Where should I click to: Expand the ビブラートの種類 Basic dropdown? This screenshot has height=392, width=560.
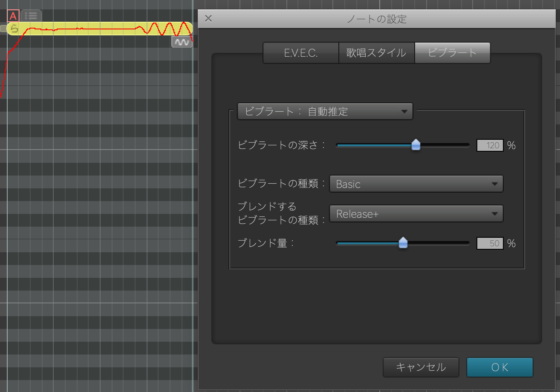tap(416, 184)
